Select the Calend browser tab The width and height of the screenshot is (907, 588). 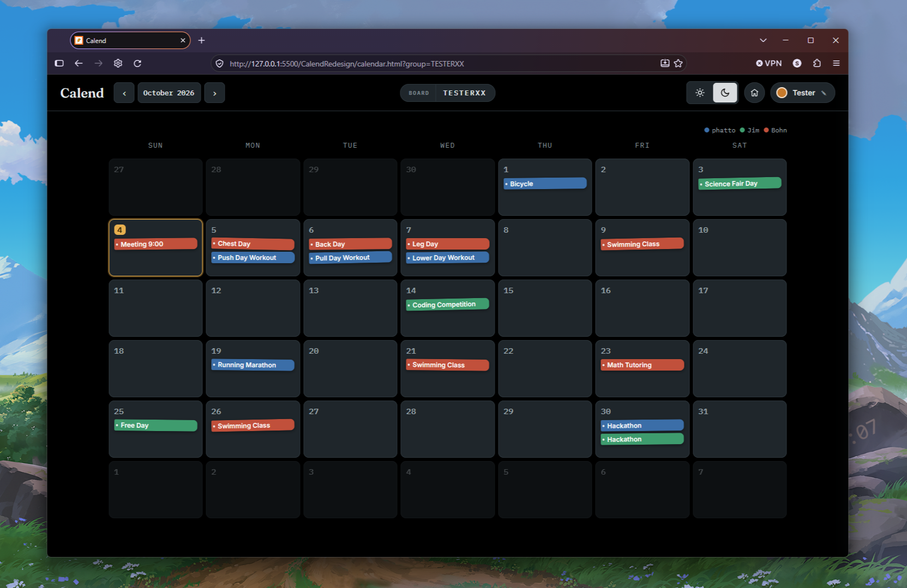tap(130, 40)
